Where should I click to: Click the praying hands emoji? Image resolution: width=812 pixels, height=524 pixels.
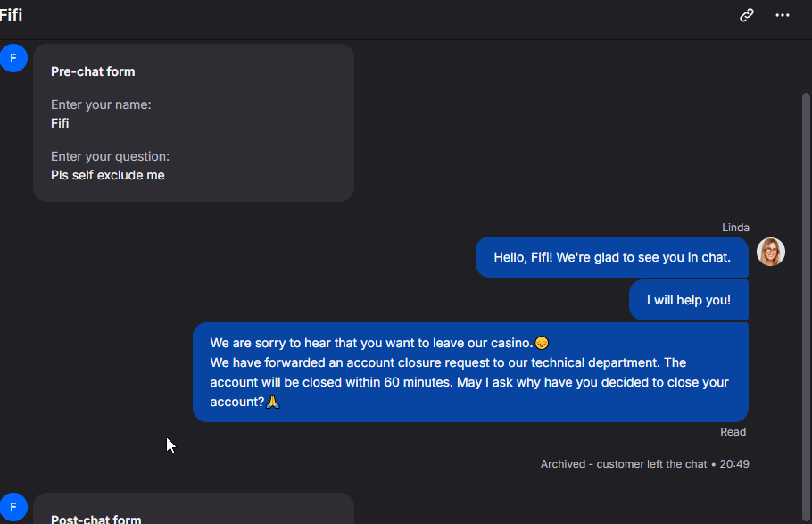272,403
